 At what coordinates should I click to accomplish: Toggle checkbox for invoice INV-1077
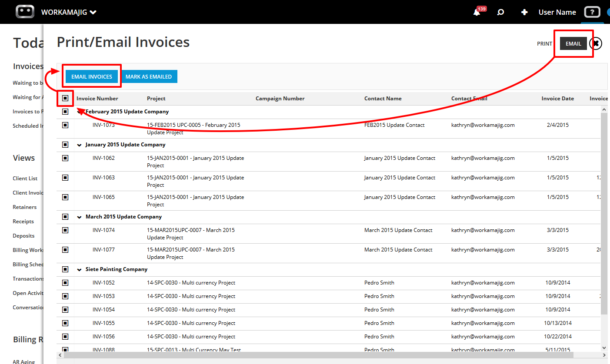(65, 250)
